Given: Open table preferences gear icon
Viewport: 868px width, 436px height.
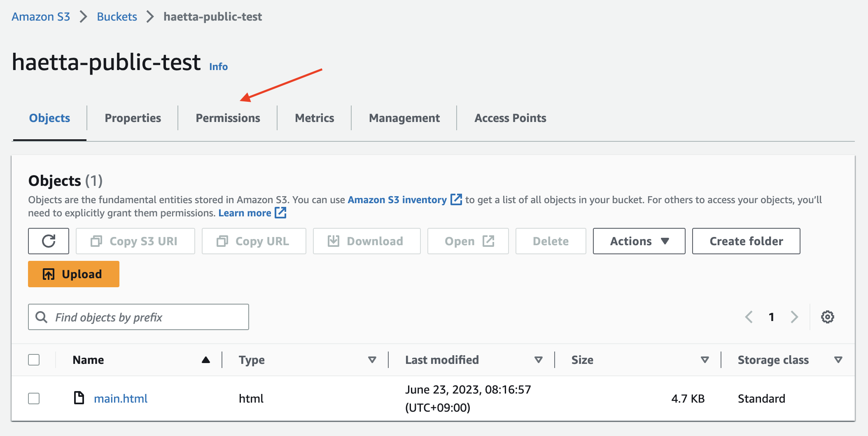Looking at the screenshot, I should point(828,317).
